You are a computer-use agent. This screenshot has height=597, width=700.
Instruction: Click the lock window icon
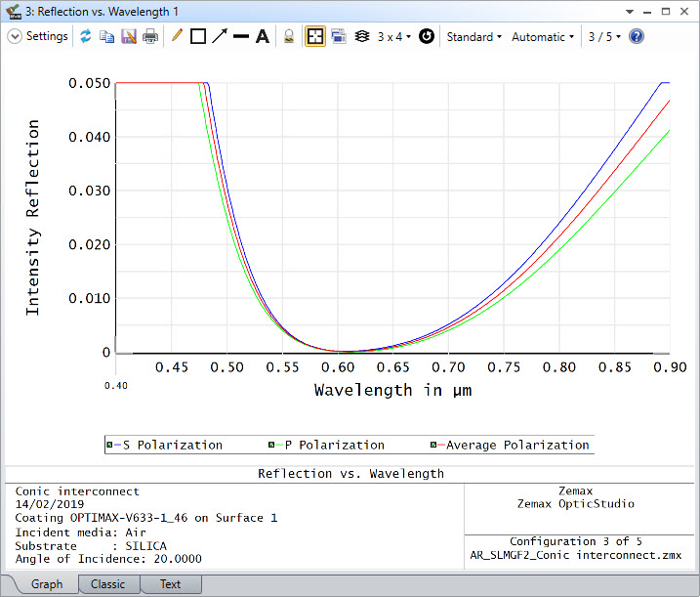pos(289,36)
